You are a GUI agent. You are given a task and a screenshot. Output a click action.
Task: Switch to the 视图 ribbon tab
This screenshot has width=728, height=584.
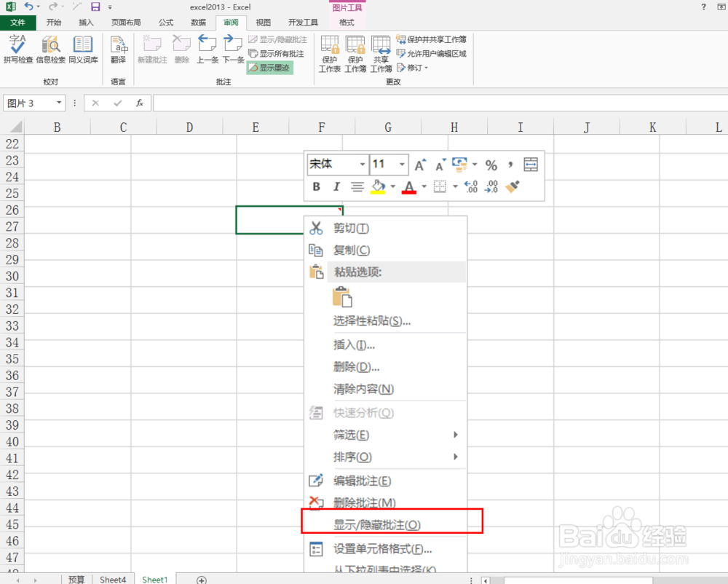[x=263, y=22]
